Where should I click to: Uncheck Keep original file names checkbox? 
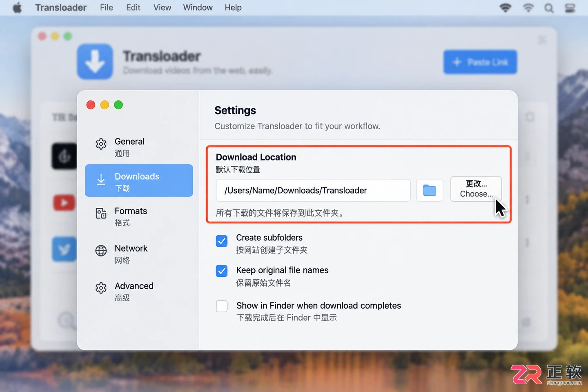point(222,271)
